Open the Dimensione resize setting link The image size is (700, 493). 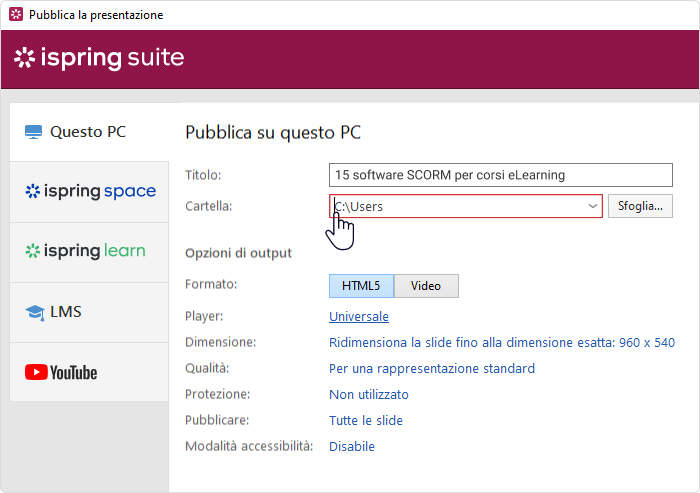coord(502,343)
